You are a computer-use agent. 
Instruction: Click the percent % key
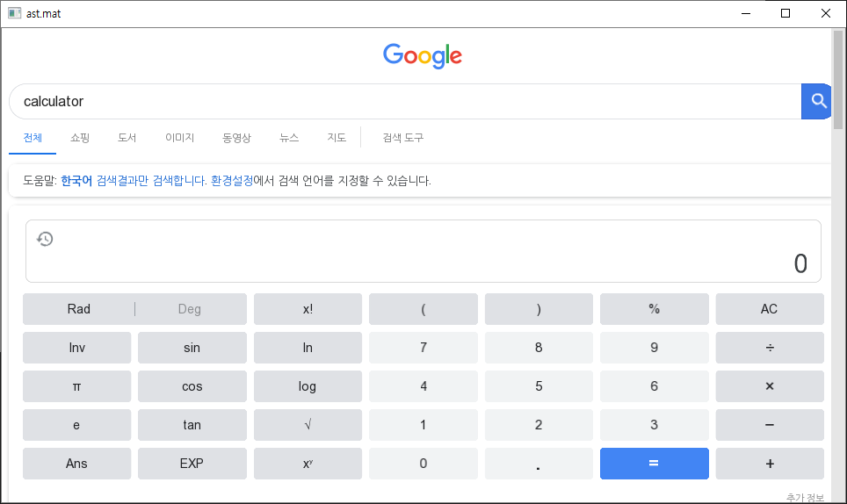pos(655,309)
